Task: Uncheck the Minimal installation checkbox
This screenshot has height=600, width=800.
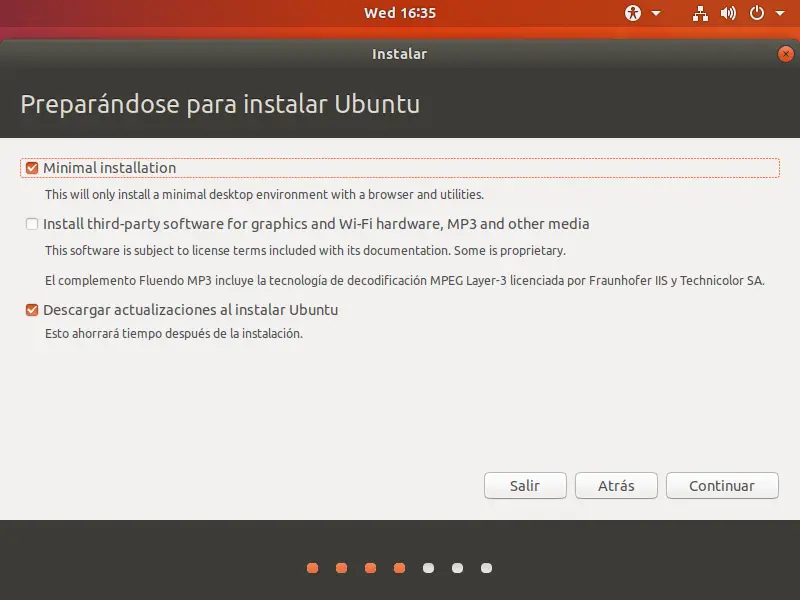Action: pyautogui.click(x=32, y=168)
